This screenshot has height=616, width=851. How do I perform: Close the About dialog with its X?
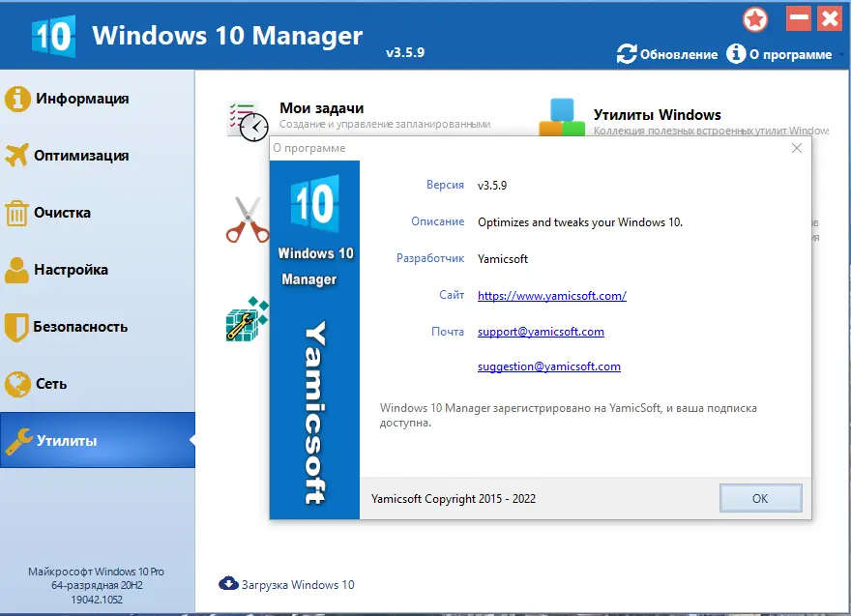pos(796,148)
